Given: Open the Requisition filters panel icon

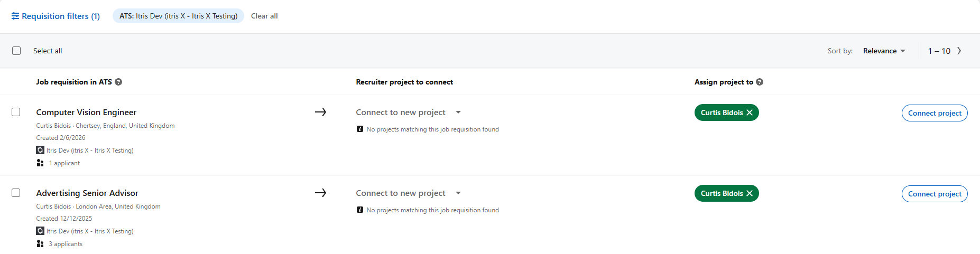Looking at the screenshot, I should [15, 16].
